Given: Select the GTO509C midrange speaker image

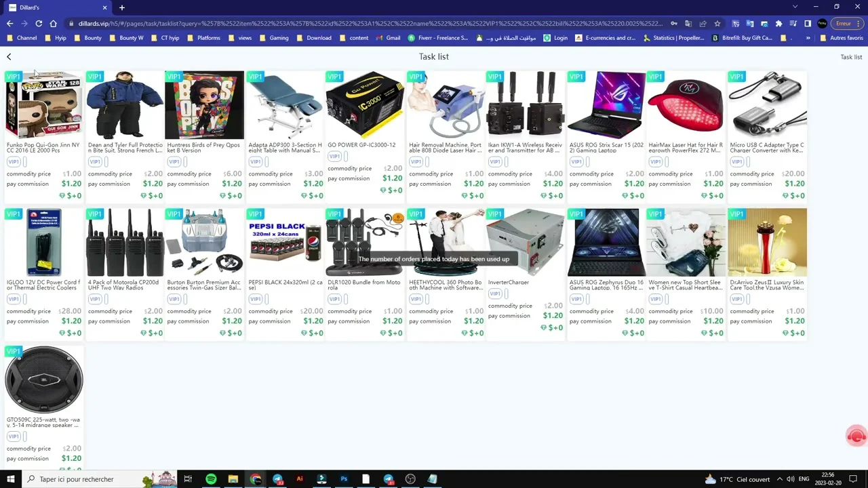Looking at the screenshot, I should coord(44,380).
